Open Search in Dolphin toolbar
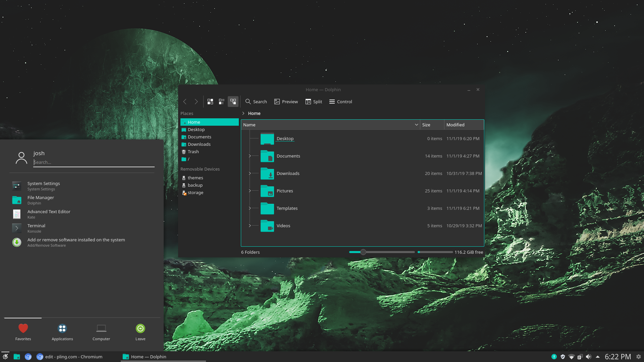Viewport: 644px width, 362px height. tap(256, 102)
